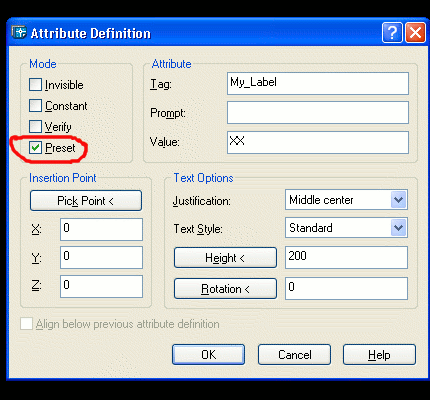Viewport: 430px width, 400px height.
Task: Click the question mark help icon
Action: pyautogui.click(x=392, y=33)
